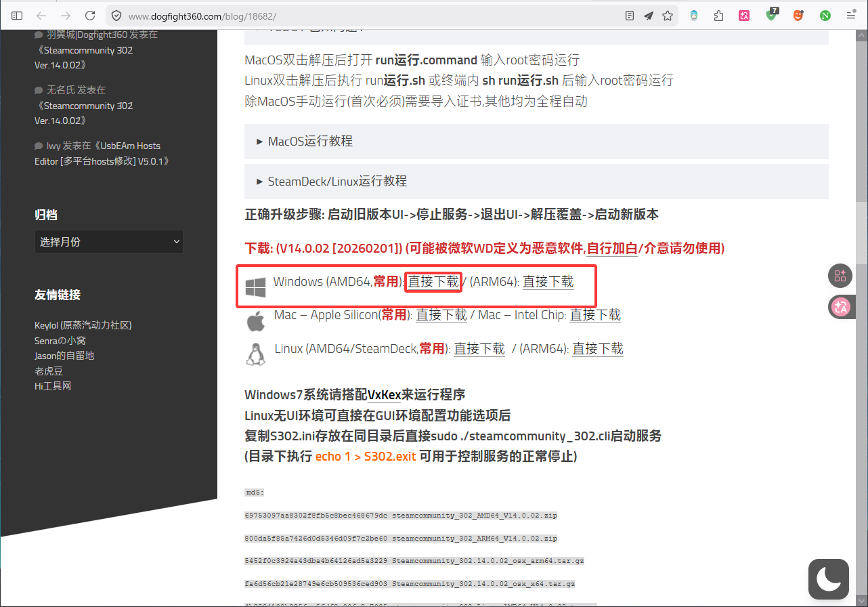Expand the SteamDeck/Linux运行教程 section
The image size is (868, 607).
point(536,181)
